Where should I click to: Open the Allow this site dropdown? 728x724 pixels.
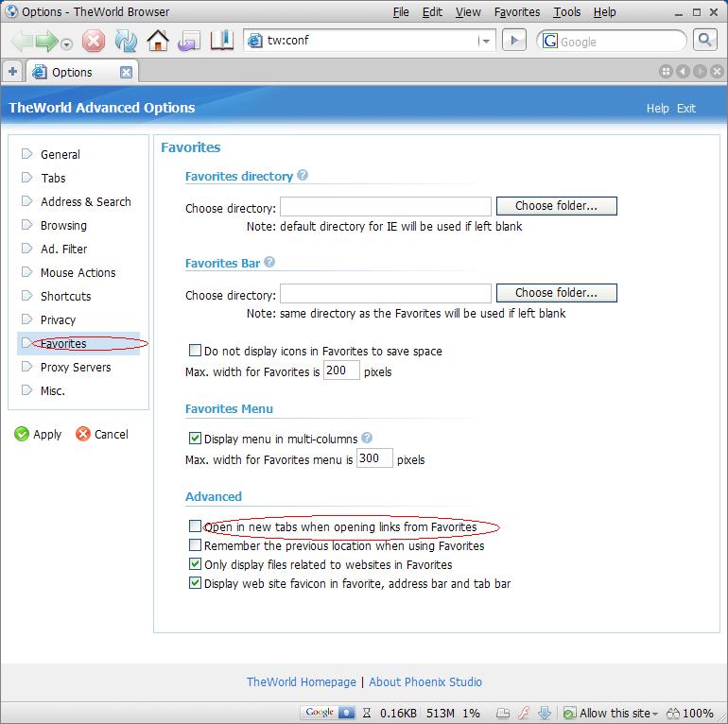coord(611,713)
